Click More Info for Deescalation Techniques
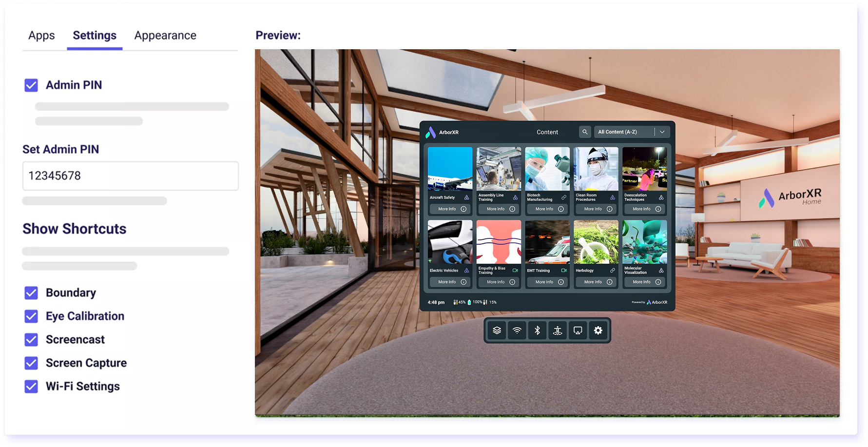This screenshot has width=868, height=447. (x=645, y=209)
